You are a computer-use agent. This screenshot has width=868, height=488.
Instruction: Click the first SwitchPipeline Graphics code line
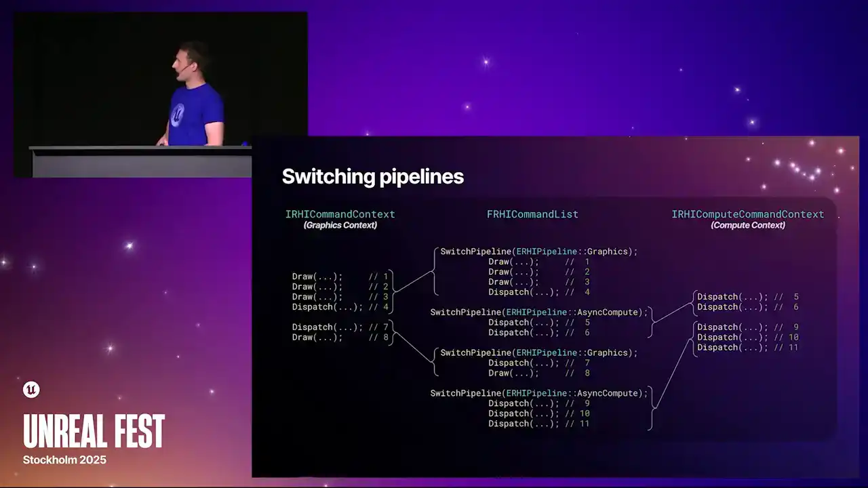(x=539, y=251)
